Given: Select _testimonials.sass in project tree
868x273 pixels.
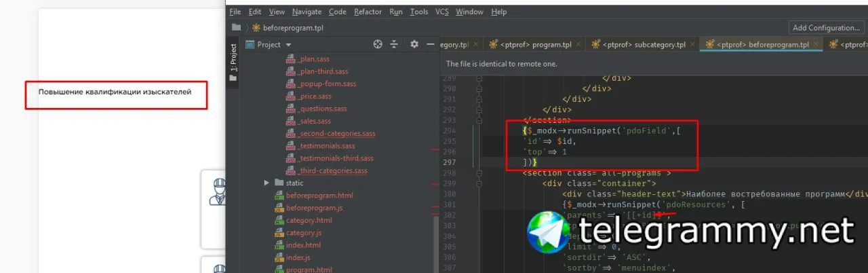Looking at the screenshot, I should click(325, 146).
